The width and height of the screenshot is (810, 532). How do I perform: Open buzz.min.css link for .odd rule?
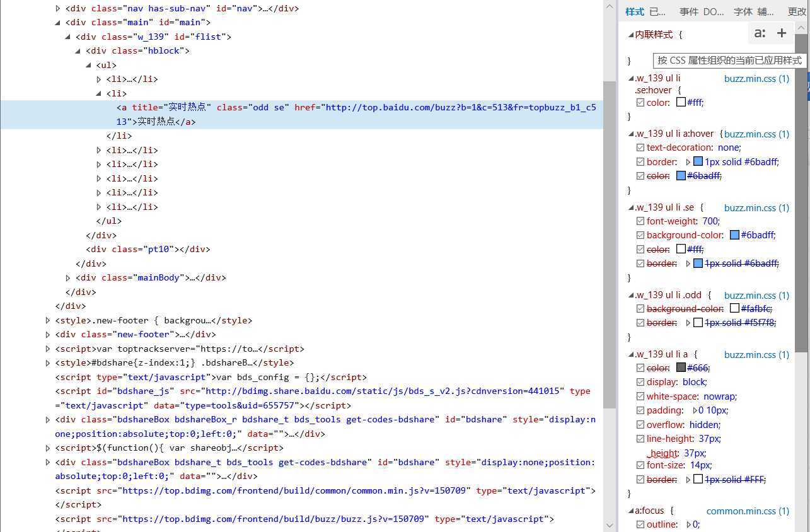point(756,295)
